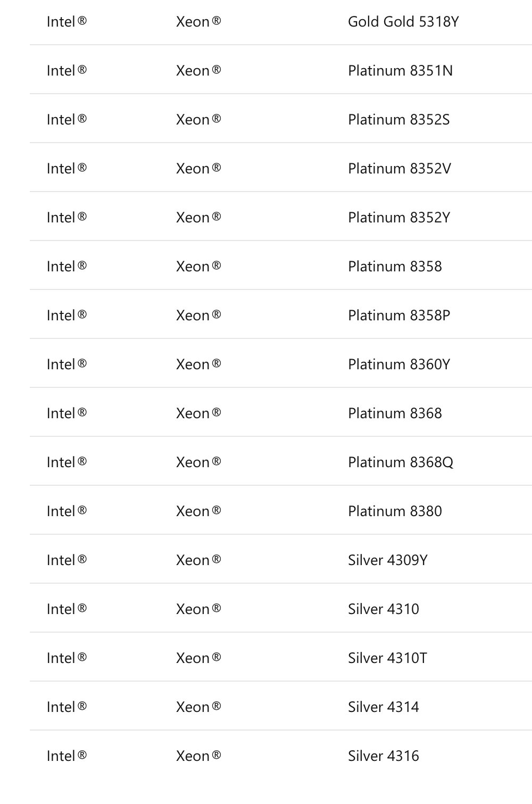
Task: Select the Silver 4309Y table entry
Action: [387, 560]
